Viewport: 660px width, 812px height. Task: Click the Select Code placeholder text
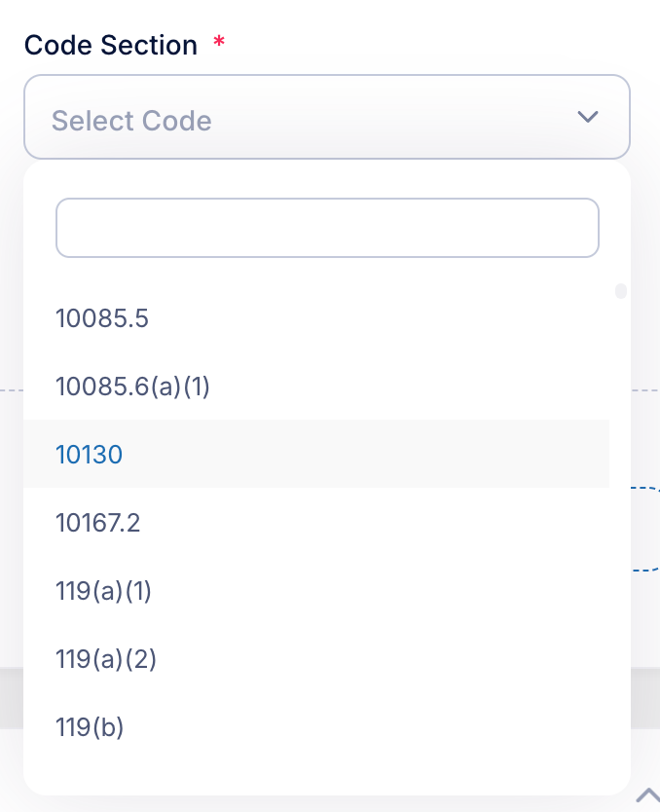click(x=131, y=121)
